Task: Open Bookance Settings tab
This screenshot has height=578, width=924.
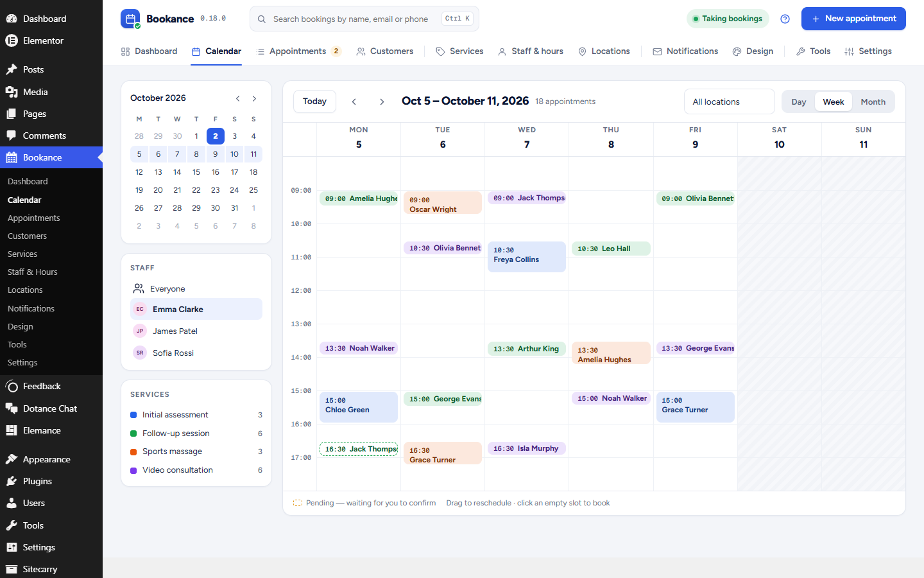Action: tap(868, 51)
